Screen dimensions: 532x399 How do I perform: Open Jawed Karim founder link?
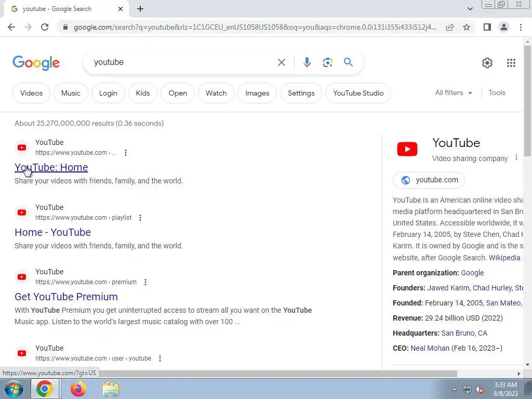(x=448, y=288)
